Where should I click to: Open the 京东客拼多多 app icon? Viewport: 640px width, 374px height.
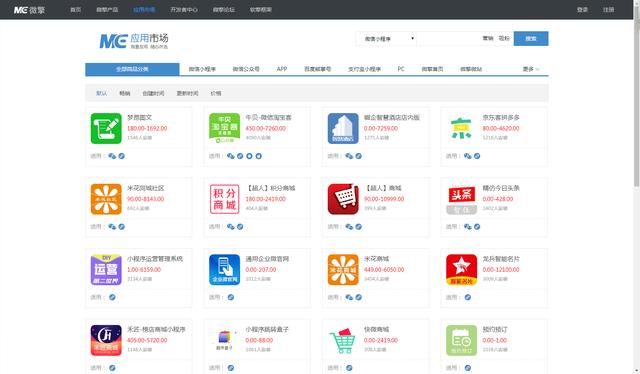pyautogui.click(x=461, y=129)
